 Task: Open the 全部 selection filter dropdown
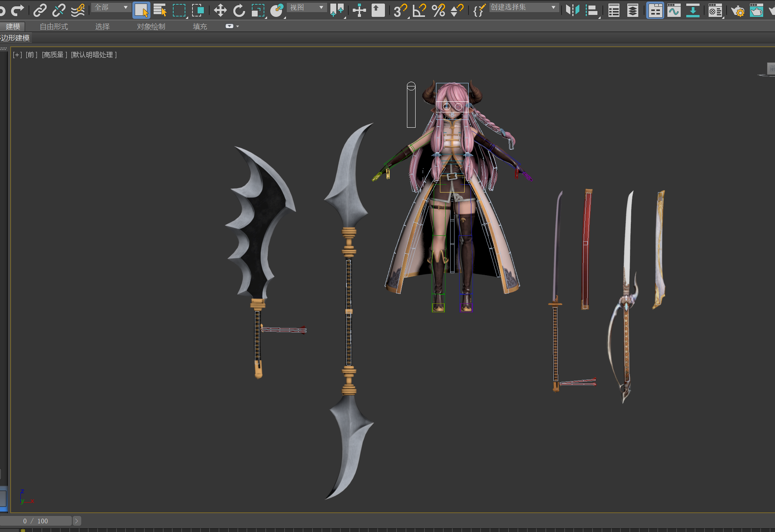(111, 7)
